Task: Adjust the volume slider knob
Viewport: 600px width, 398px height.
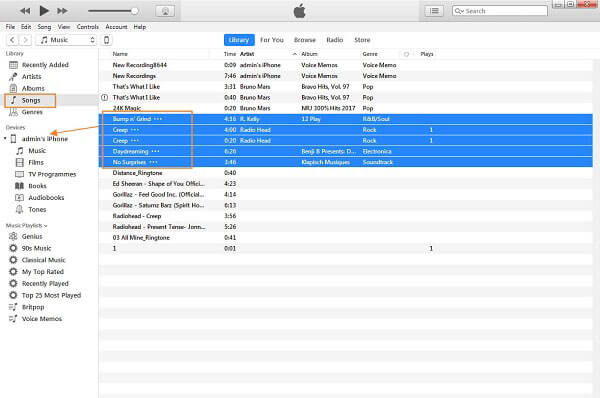Action: coord(134,11)
